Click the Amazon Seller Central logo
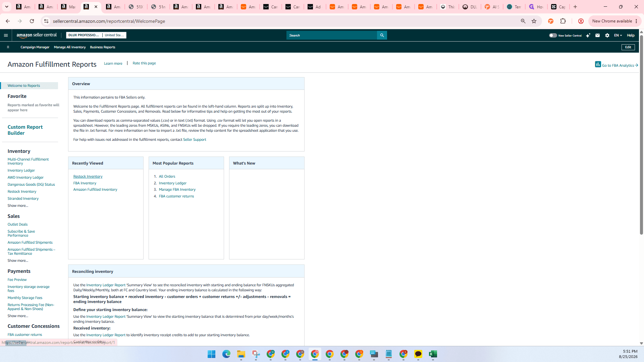This screenshot has height=362, width=644. [37, 35]
